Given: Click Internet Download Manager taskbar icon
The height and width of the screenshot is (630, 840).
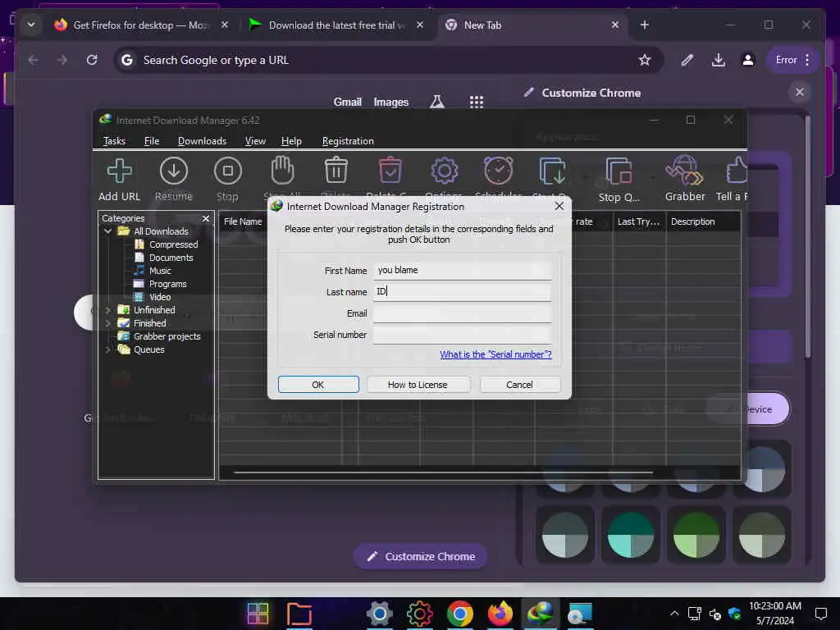Looking at the screenshot, I should (x=540, y=614).
